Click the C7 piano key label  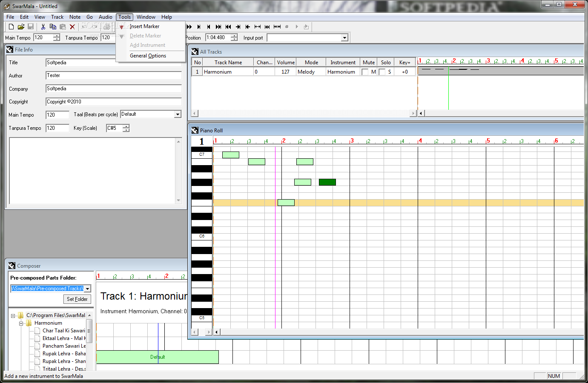(x=202, y=154)
